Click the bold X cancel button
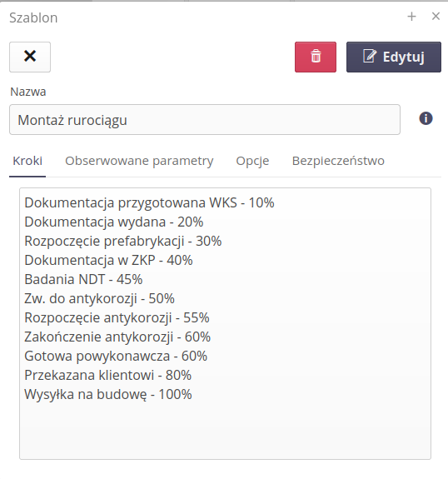Viewport: 448px width, 479px height. 30,57
